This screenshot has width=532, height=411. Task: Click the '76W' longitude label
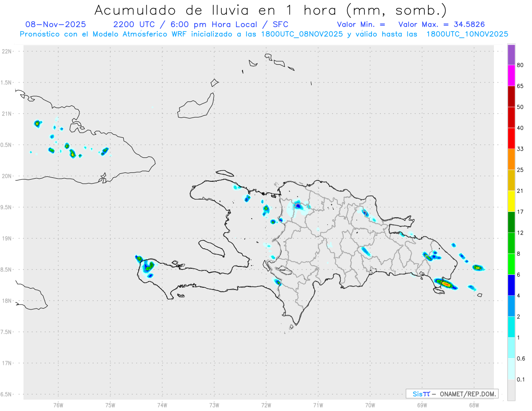click(58, 406)
